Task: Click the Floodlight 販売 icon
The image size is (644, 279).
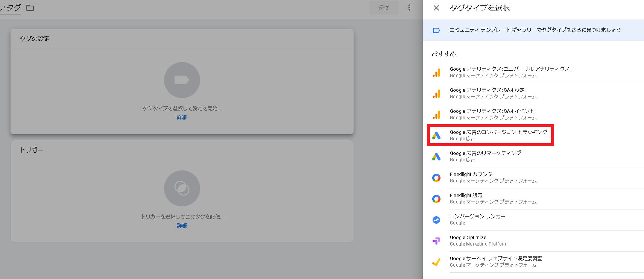Action: click(436, 199)
